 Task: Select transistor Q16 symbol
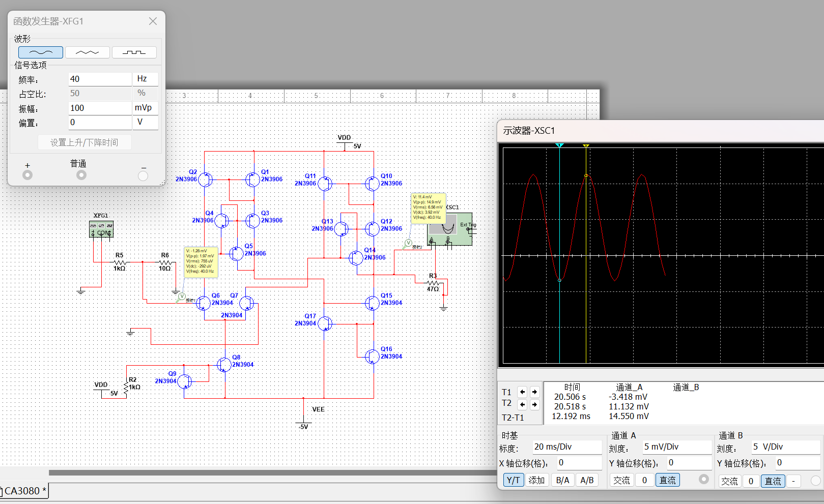click(373, 357)
